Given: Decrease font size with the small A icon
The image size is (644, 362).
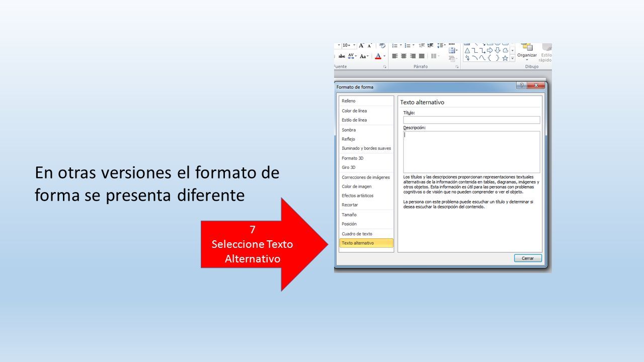Looking at the screenshot, I should click(x=370, y=46).
